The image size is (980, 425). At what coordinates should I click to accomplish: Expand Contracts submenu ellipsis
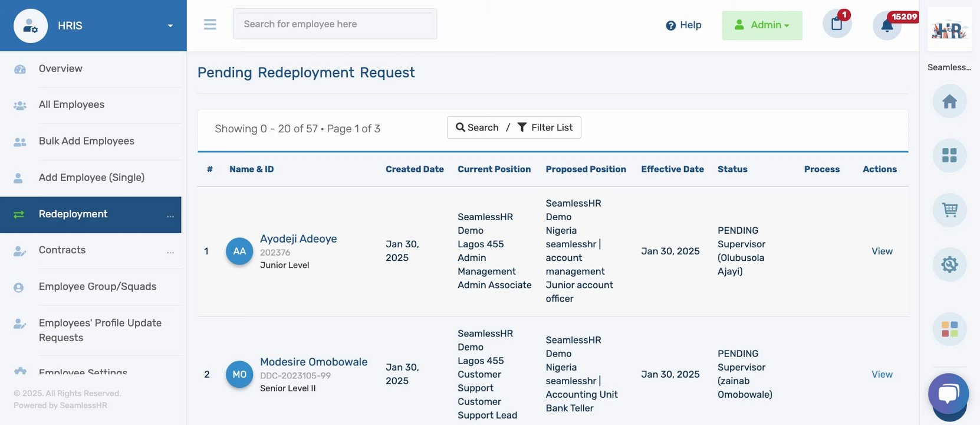click(x=170, y=251)
